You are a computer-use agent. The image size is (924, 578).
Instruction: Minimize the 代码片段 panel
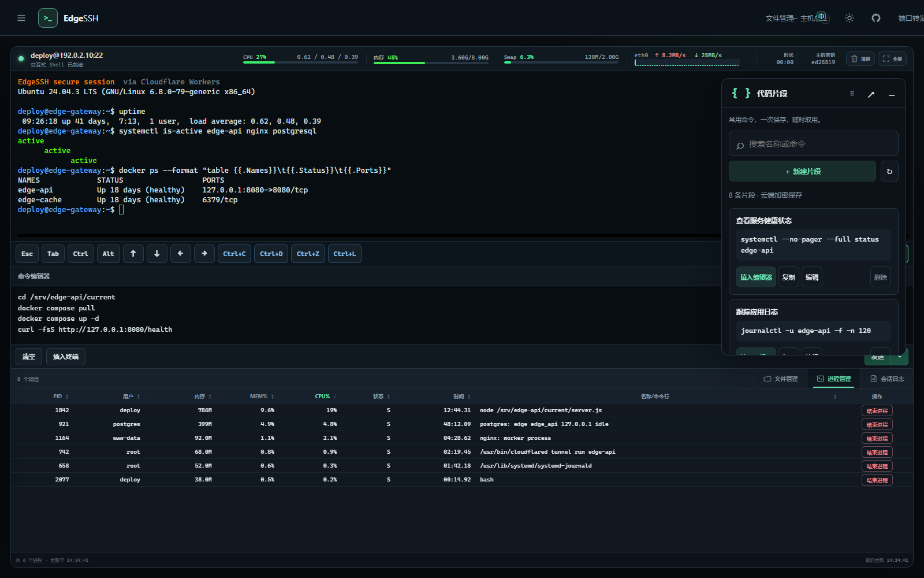pyautogui.click(x=892, y=94)
